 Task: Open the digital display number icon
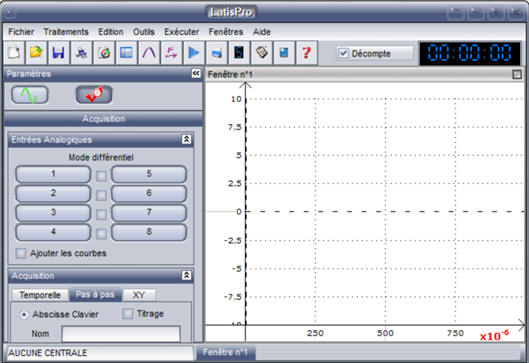click(239, 53)
